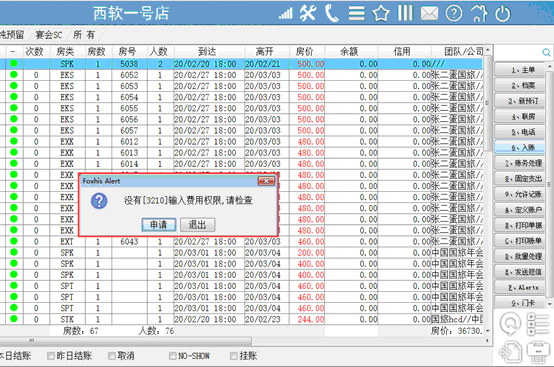Select room number cell 6012
This screenshot has height=367, width=554.
point(129,142)
